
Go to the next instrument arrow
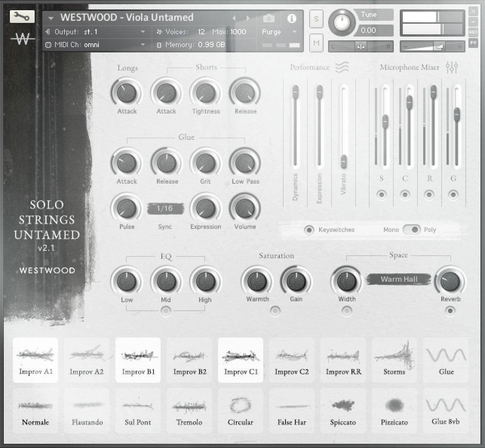248,18
